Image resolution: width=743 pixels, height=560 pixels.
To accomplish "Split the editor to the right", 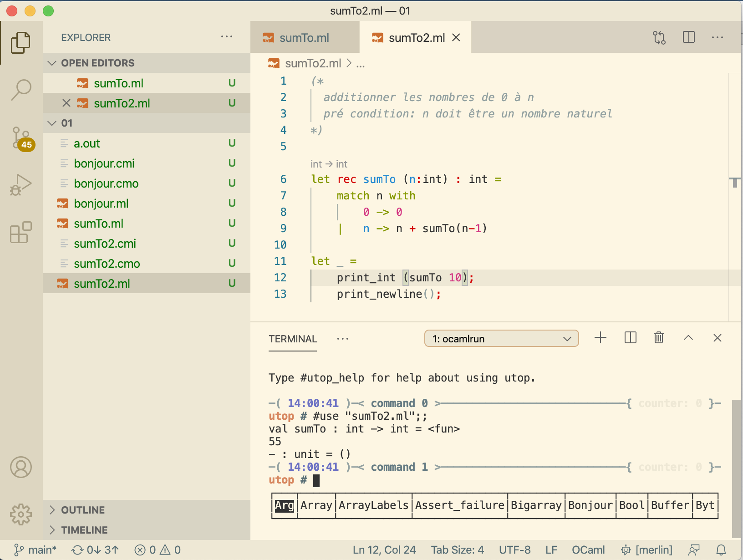I will [x=689, y=37].
